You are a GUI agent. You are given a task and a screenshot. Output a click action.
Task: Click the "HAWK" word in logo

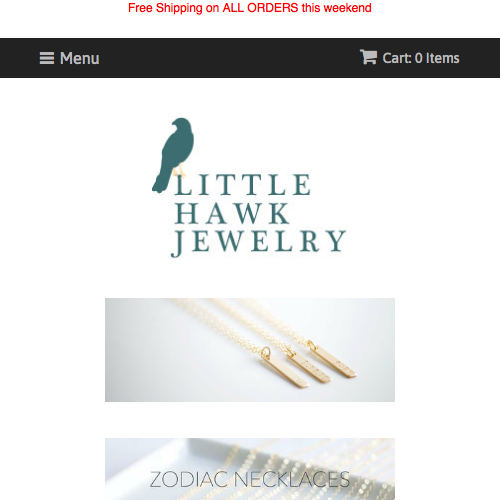point(232,213)
